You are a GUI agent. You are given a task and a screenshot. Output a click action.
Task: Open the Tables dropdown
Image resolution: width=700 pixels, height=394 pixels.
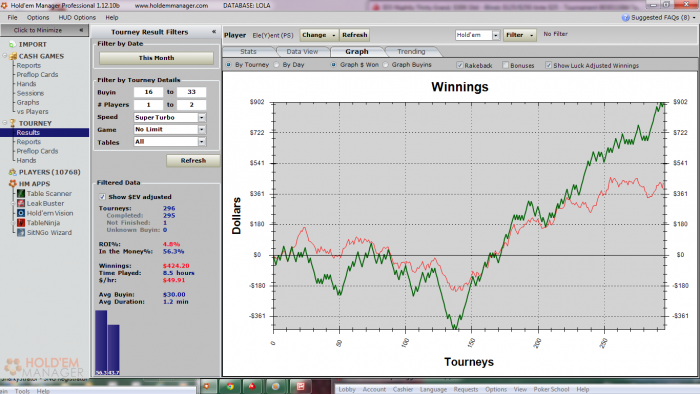(x=202, y=141)
